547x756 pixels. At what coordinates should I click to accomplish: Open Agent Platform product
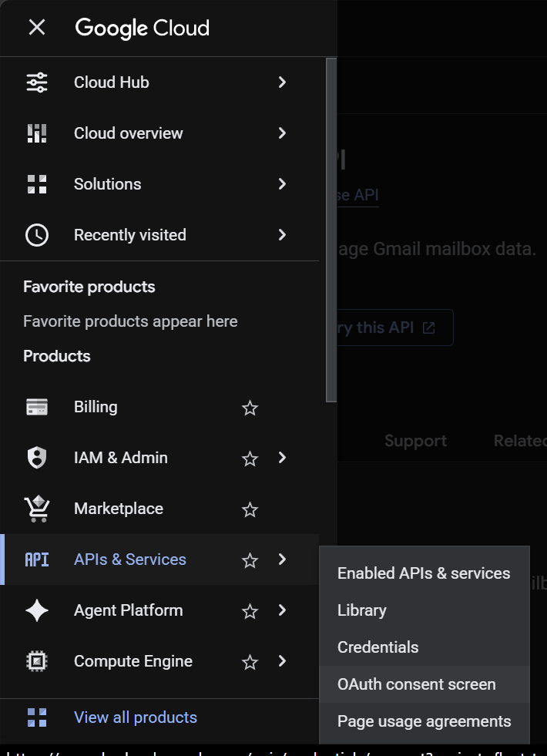pos(159,610)
